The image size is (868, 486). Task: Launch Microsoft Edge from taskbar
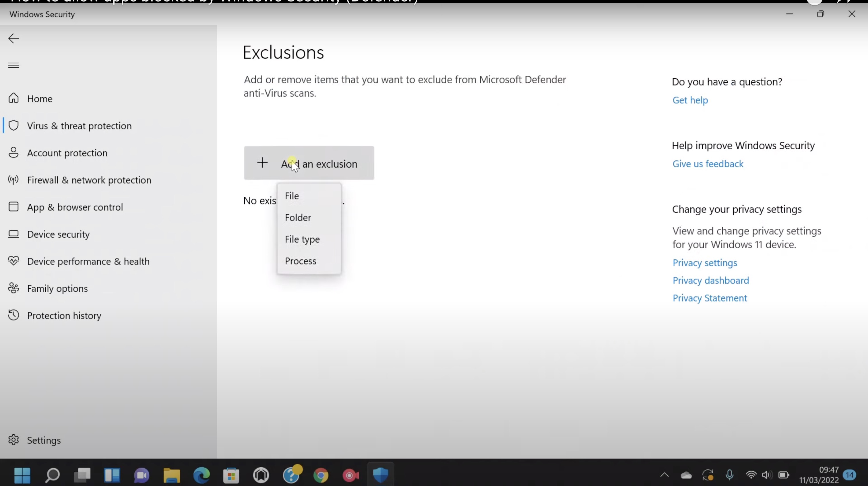(x=201, y=475)
